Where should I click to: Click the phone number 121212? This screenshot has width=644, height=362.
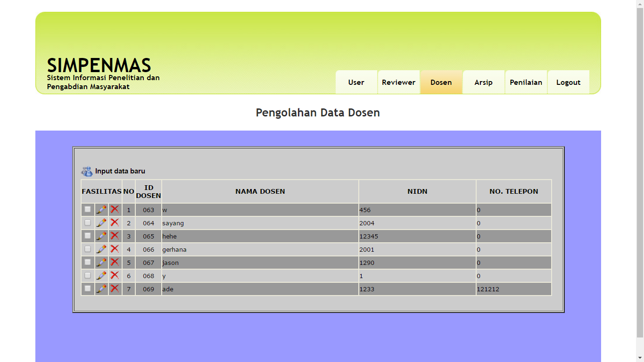488,289
